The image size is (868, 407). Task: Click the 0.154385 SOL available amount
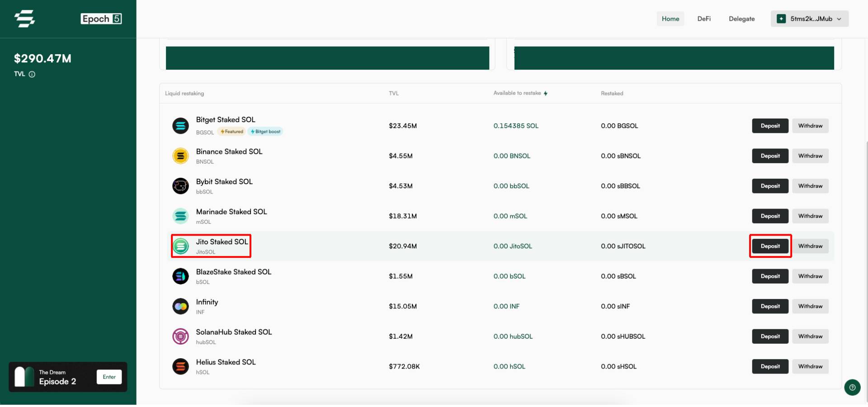[516, 126]
